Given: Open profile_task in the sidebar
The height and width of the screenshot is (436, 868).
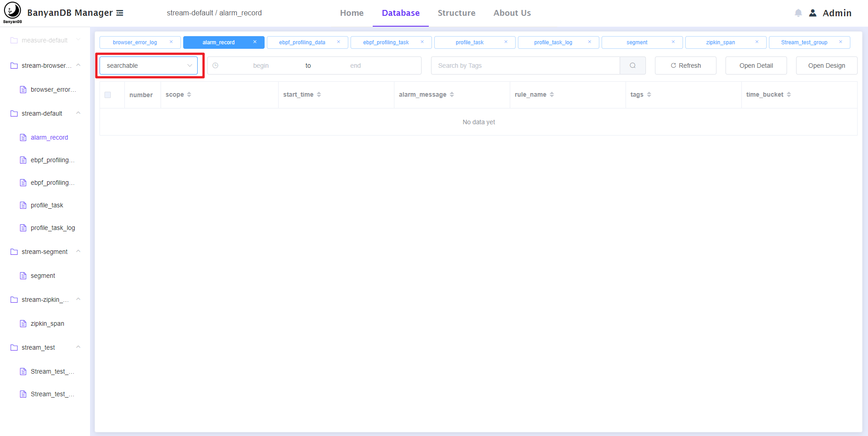Looking at the screenshot, I should tap(47, 205).
